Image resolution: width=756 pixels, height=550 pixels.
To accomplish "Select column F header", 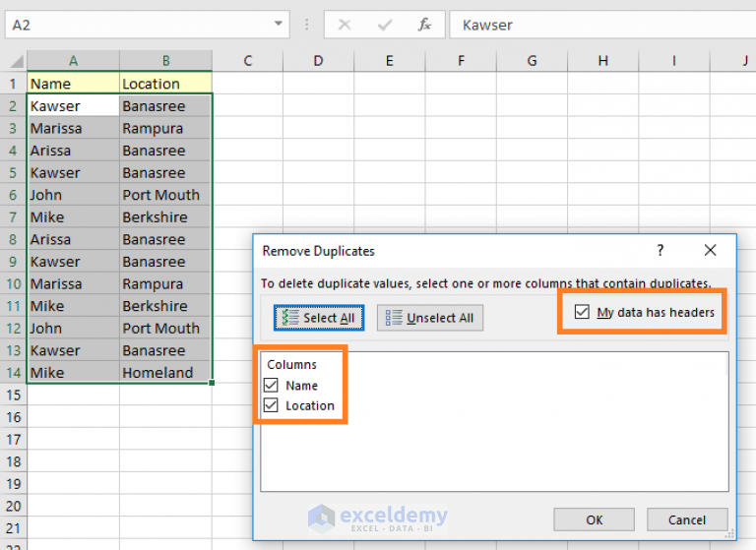I will pyautogui.click(x=461, y=61).
